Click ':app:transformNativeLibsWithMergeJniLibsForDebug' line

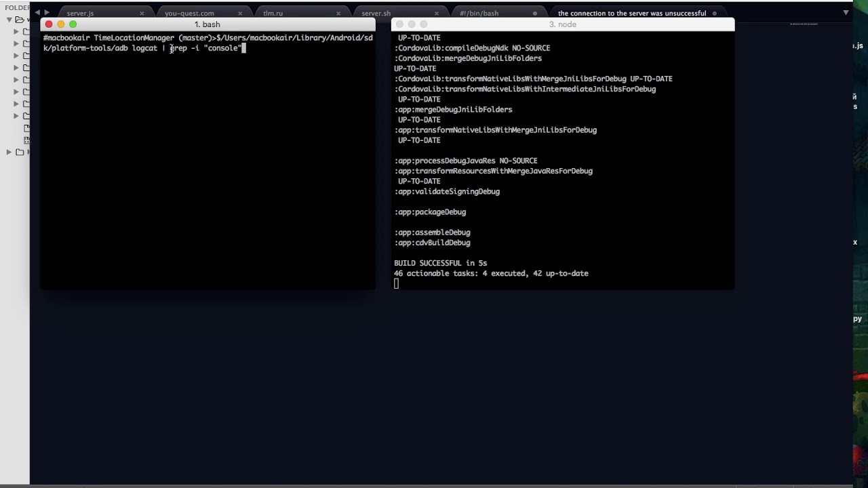(496, 130)
